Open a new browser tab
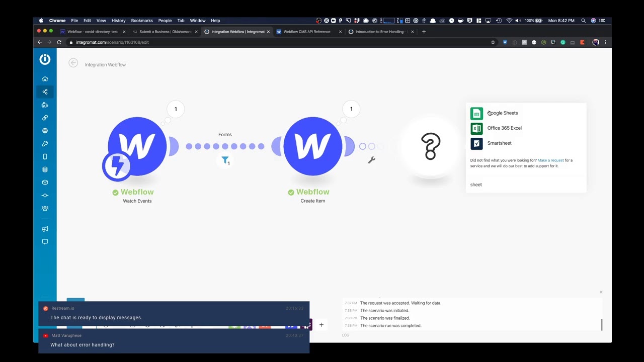 [x=424, y=32]
